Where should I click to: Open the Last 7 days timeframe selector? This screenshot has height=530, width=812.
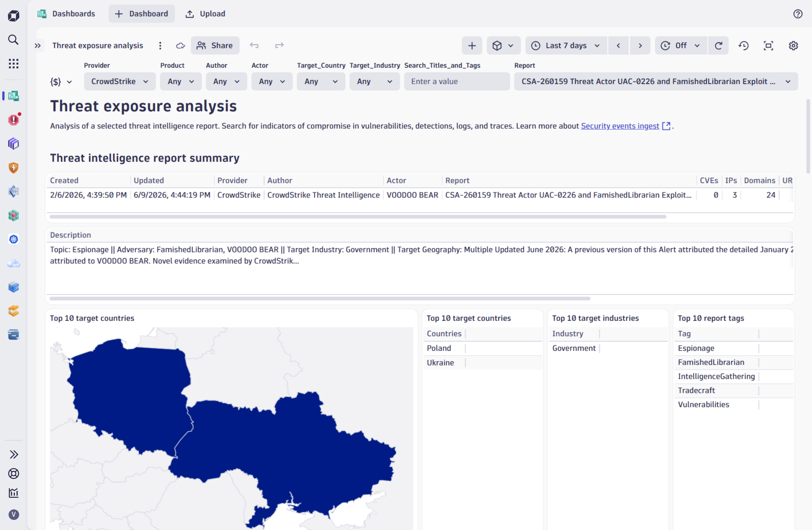pos(566,46)
